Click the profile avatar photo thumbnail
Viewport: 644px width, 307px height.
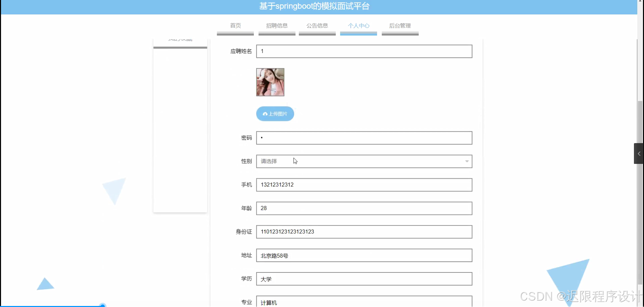click(x=270, y=82)
